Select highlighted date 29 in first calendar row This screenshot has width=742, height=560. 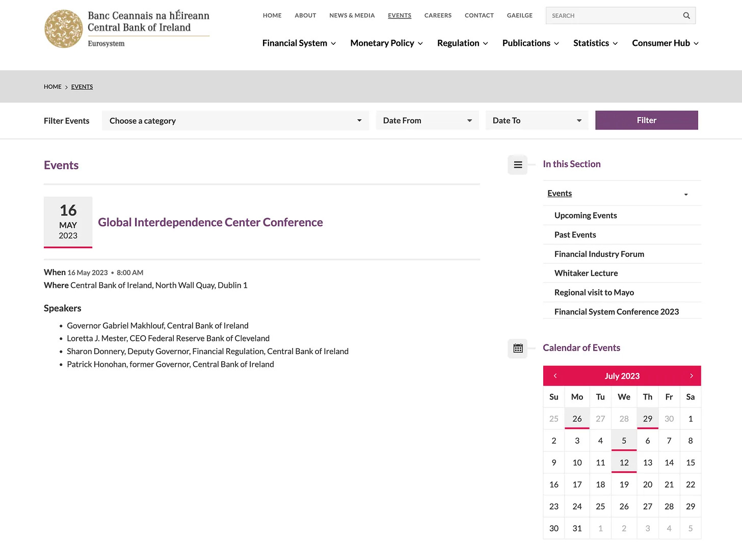tap(648, 419)
